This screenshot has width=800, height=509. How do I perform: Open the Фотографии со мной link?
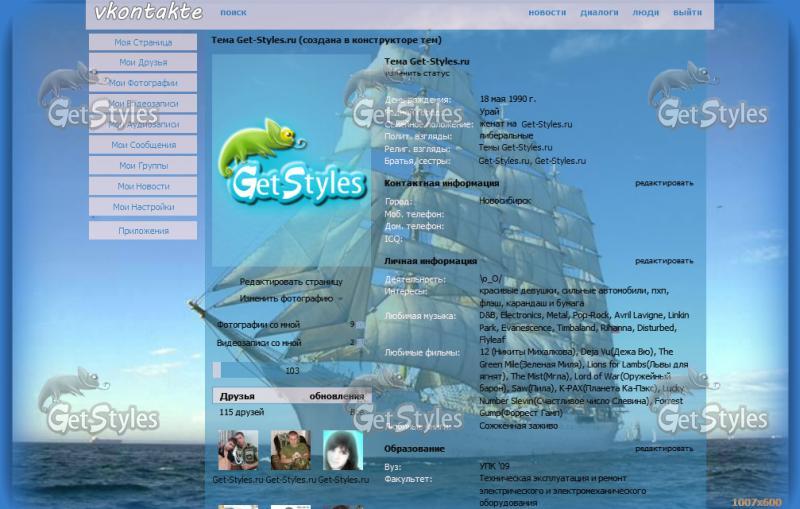point(258,325)
